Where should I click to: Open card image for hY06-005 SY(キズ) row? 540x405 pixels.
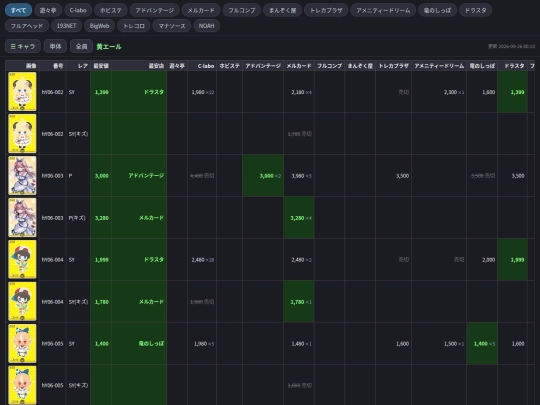coord(22,385)
